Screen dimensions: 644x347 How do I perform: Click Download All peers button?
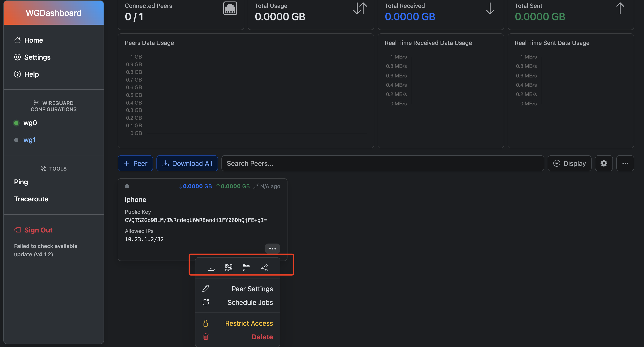187,163
